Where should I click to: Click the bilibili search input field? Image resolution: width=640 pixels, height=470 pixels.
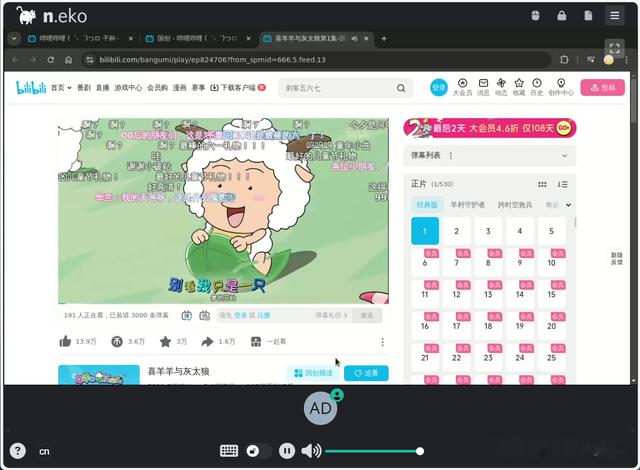(x=338, y=88)
